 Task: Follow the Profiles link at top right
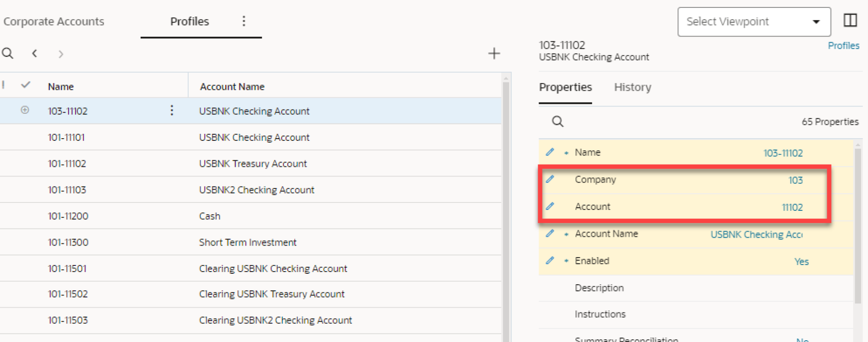843,46
